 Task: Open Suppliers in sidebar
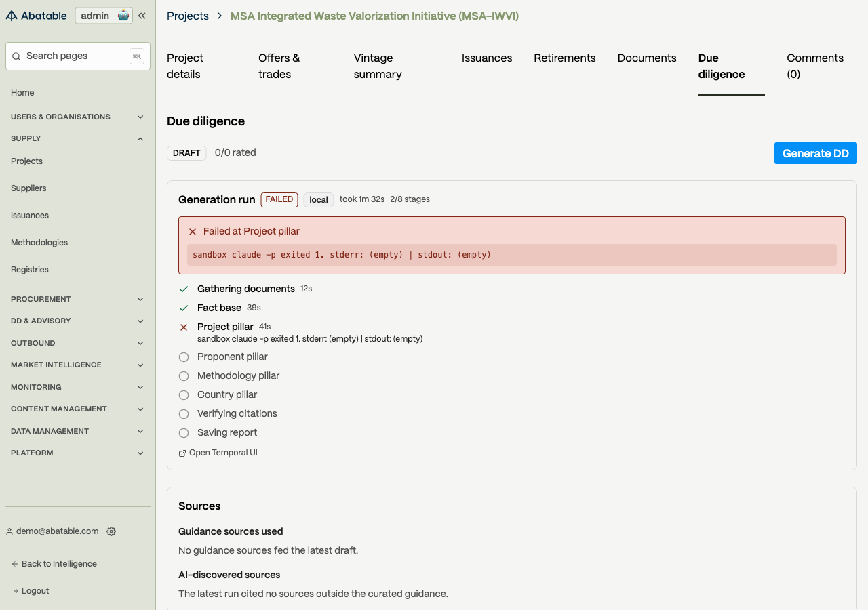click(28, 188)
